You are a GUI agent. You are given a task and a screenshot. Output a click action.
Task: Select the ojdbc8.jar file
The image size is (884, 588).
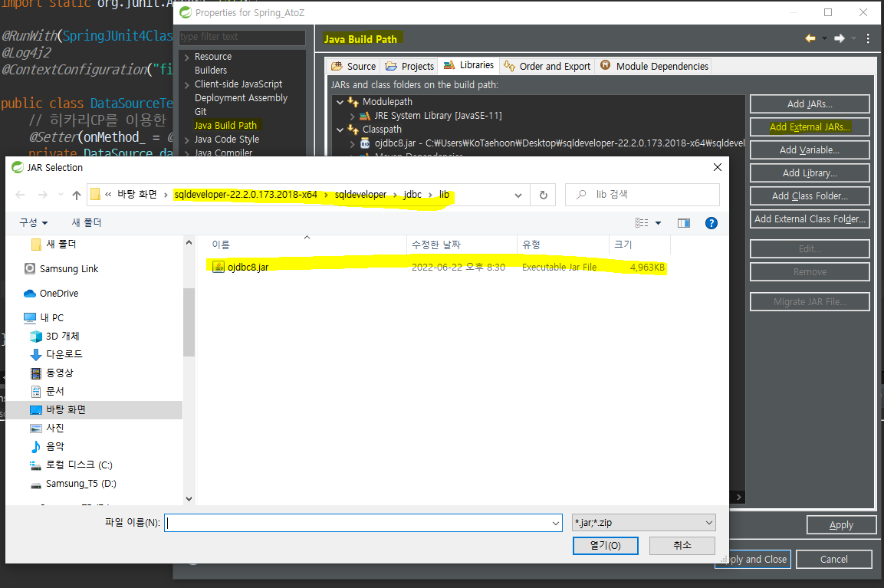pyautogui.click(x=248, y=268)
